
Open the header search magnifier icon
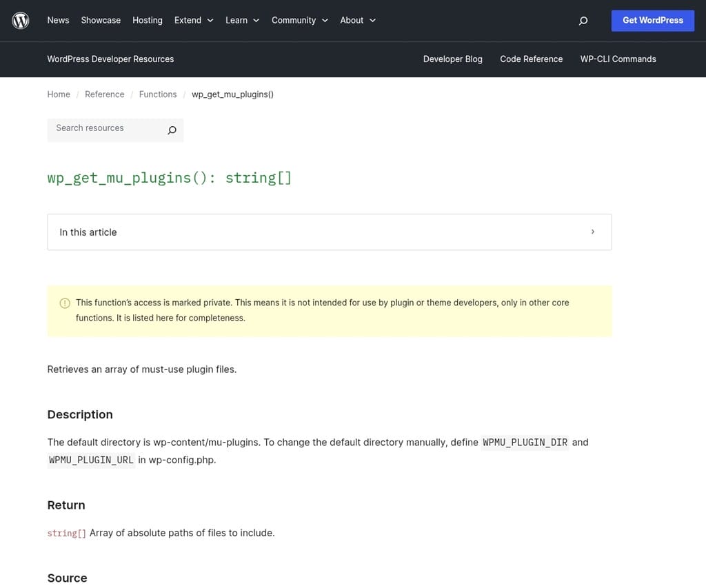tap(583, 21)
